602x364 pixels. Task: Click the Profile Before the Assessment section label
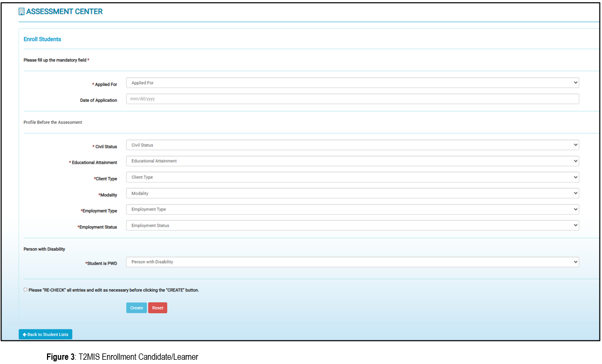click(x=53, y=122)
